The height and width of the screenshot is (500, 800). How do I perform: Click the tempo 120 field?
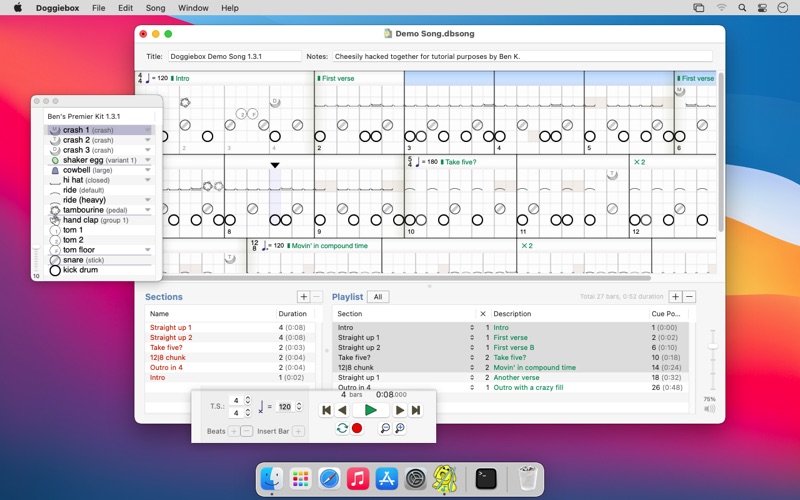285,407
